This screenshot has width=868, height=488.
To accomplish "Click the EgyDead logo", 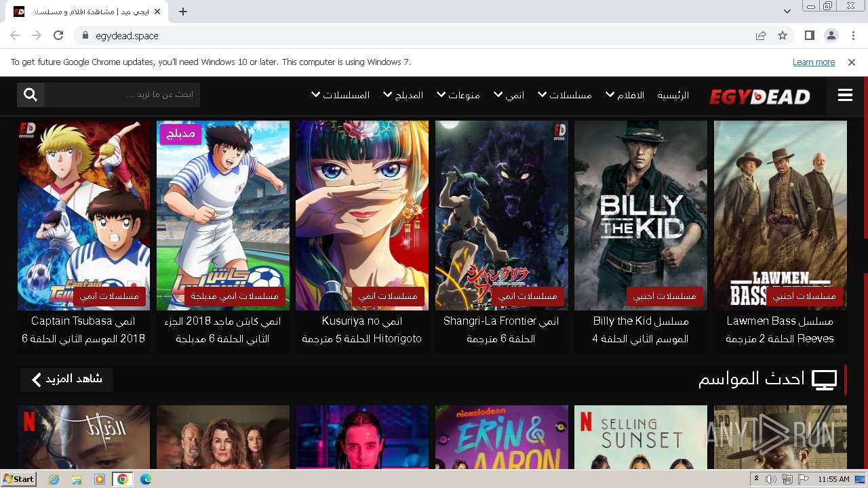I will pos(759,96).
